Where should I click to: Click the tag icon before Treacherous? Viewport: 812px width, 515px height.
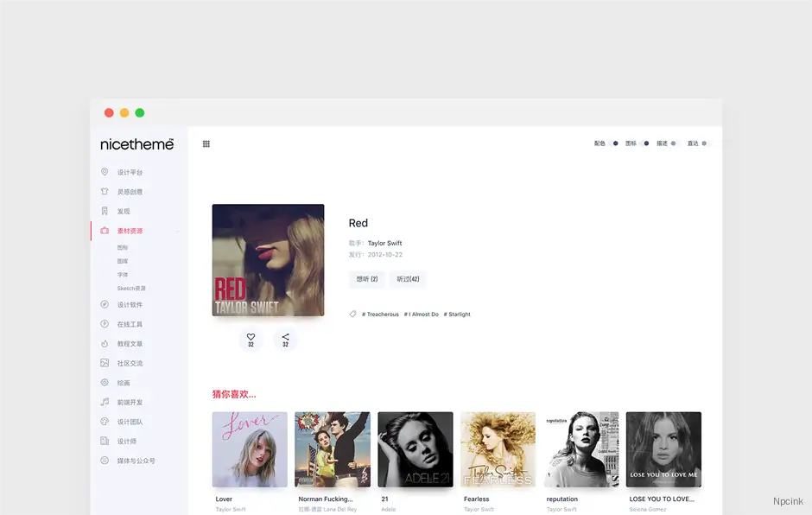352,314
